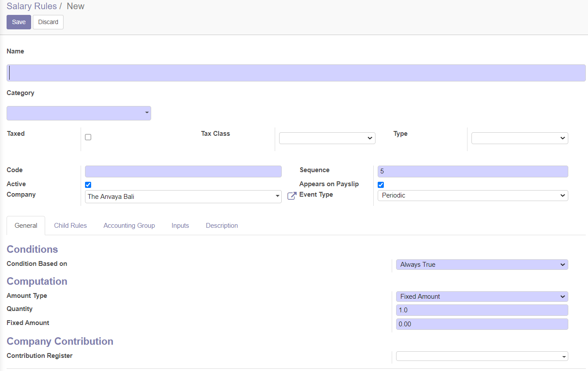
Task: Click the Discard button
Action: 48,22
